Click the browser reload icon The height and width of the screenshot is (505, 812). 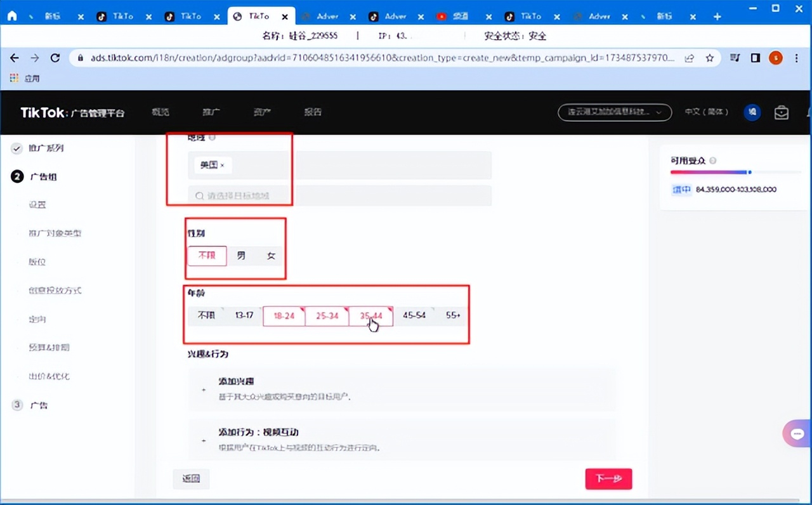55,58
